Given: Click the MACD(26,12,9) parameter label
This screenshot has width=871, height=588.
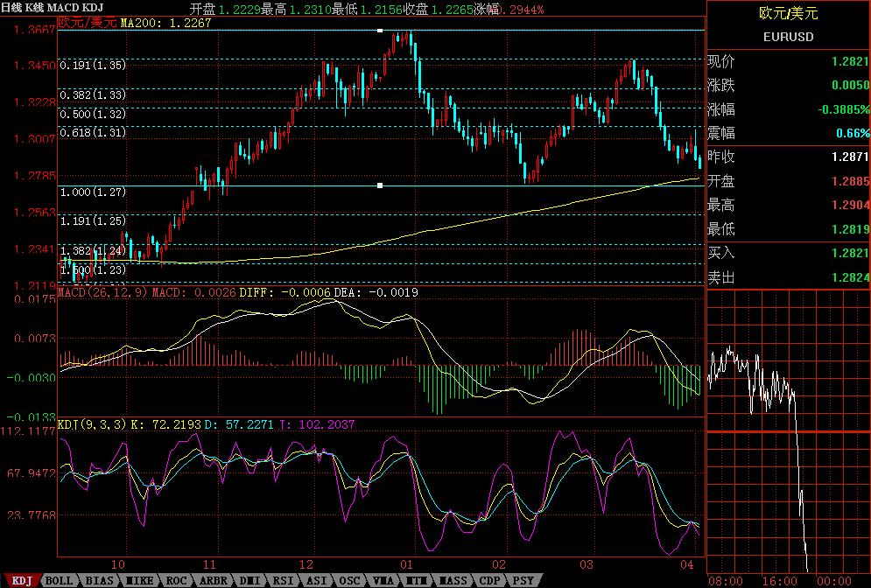Looking at the screenshot, I should [103, 292].
